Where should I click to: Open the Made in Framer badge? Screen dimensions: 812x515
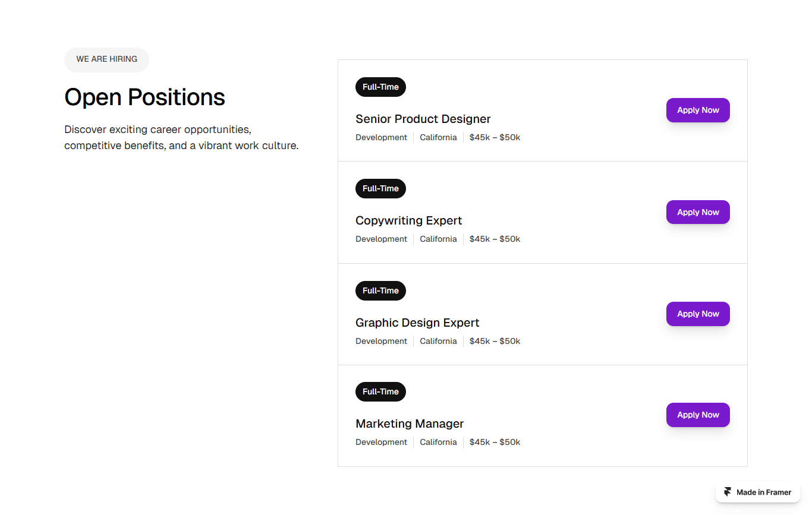[758, 492]
